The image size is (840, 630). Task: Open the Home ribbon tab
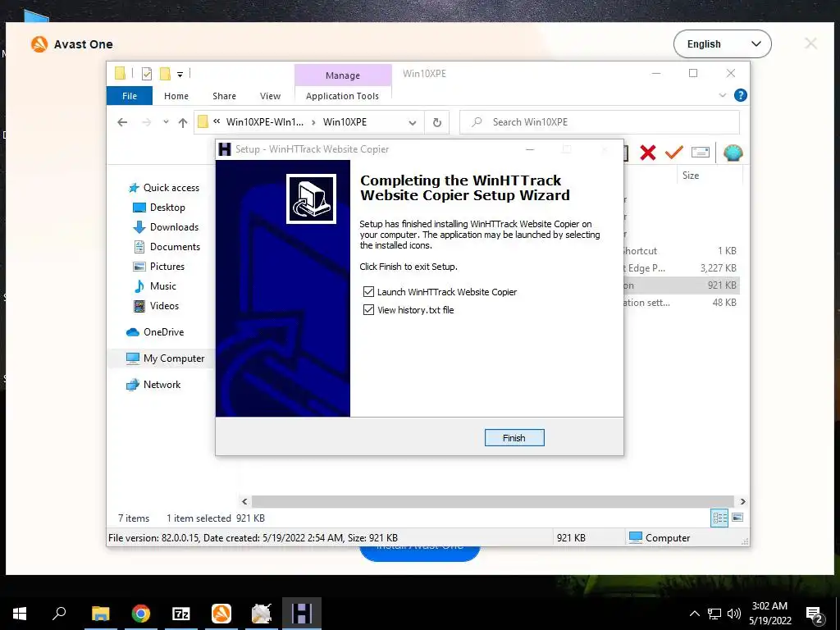tap(176, 96)
